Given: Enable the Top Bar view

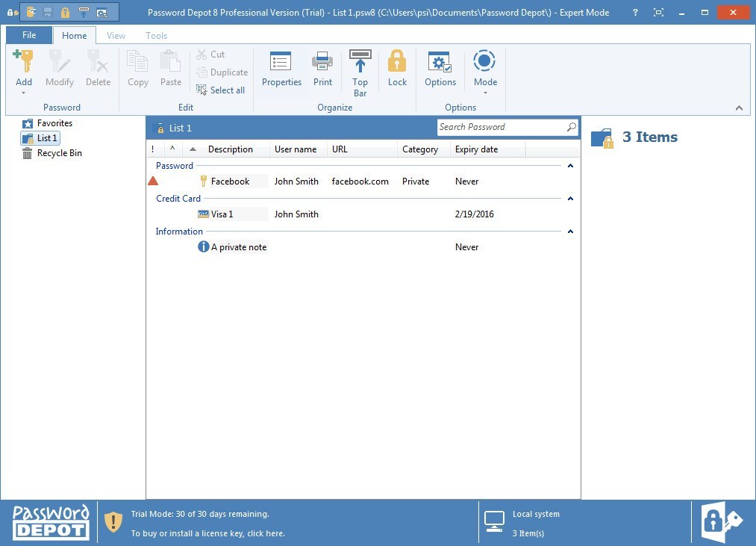Looking at the screenshot, I should (x=360, y=69).
